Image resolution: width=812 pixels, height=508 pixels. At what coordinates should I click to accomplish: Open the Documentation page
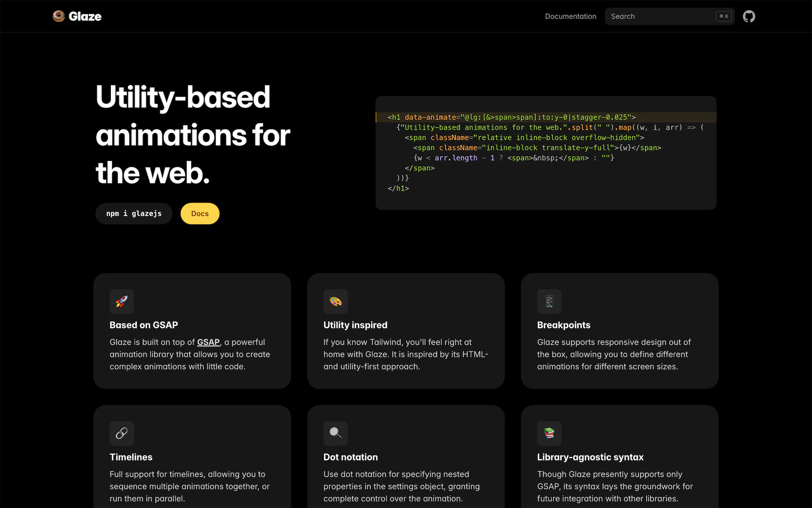[x=570, y=16]
